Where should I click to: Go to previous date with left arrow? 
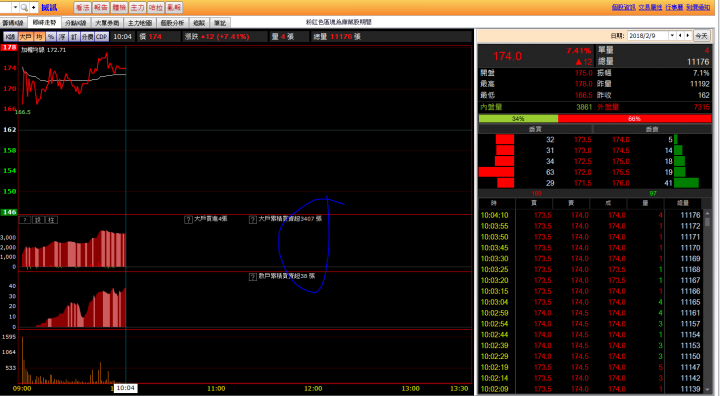680,35
